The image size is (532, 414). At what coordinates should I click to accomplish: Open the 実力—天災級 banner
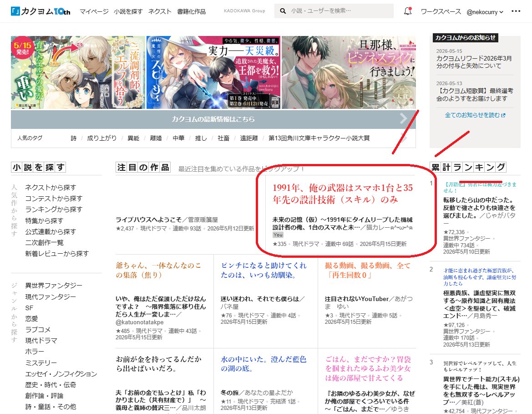(x=213, y=72)
